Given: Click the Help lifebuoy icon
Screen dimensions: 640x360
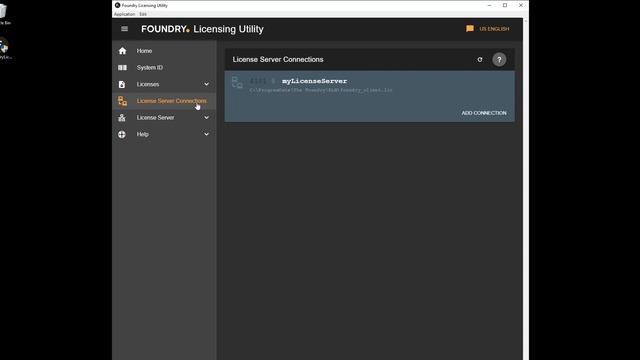Looking at the screenshot, I should click(x=122, y=134).
